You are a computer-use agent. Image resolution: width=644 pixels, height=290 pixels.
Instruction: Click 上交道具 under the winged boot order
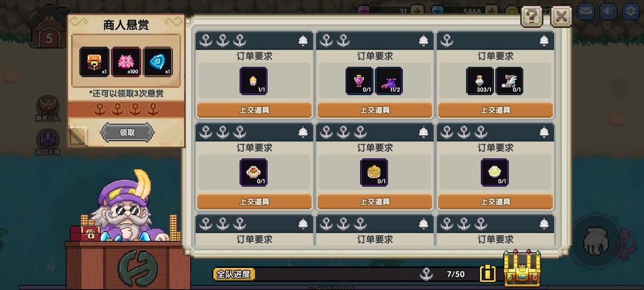click(496, 110)
